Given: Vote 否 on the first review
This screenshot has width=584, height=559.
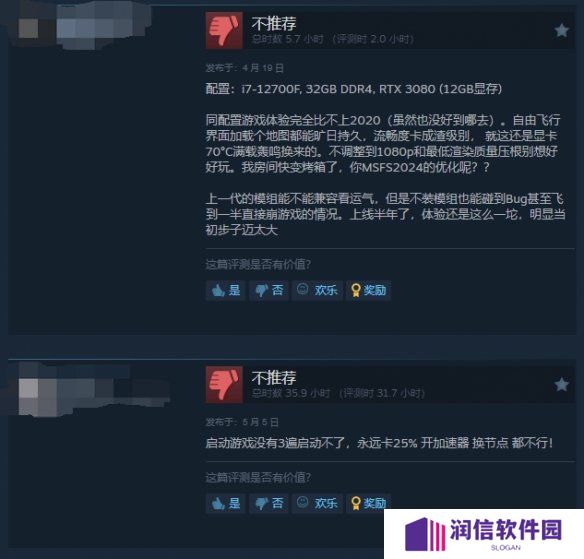Looking at the screenshot, I should coord(269,290).
